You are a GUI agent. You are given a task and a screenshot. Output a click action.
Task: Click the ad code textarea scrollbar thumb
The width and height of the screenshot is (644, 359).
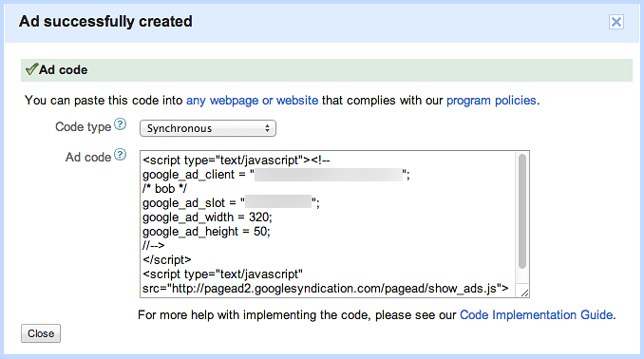pyautogui.click(x=522, y=212)
